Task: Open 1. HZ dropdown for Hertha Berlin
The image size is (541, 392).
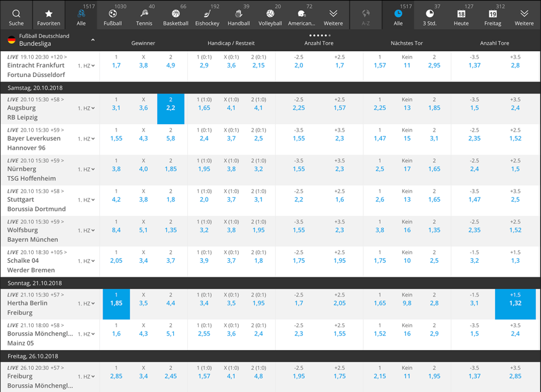Action: click(x=87, y=304)
